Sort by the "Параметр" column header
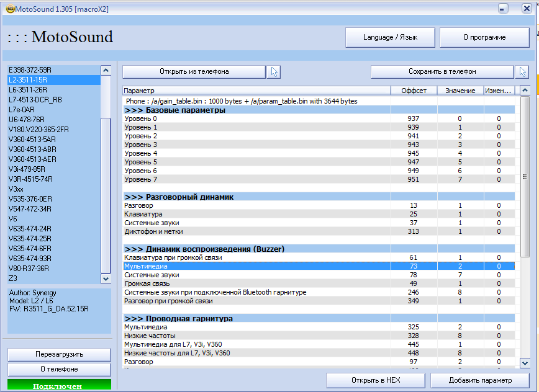The image size is (539, 392). pyautogui.click(x=256, y=91)
